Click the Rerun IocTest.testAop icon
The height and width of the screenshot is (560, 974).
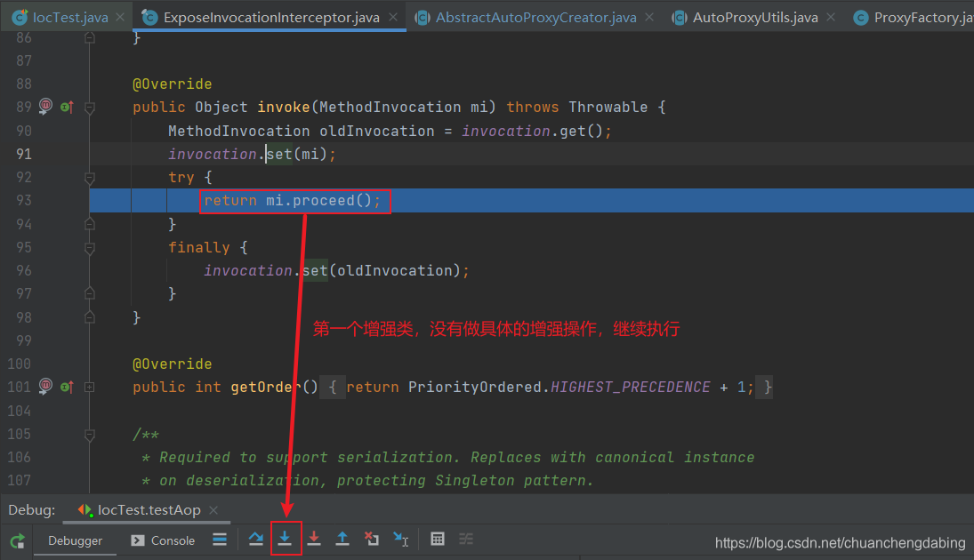pos(17,540)
